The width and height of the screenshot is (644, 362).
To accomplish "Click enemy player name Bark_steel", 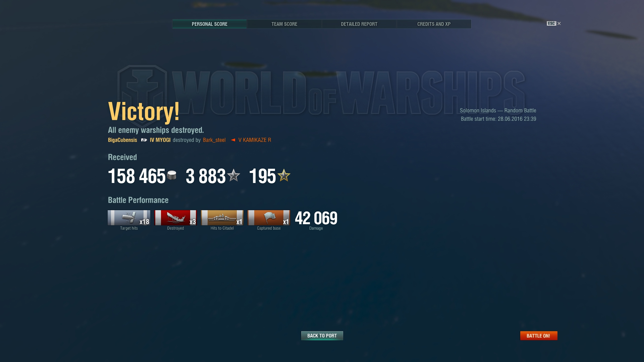I will tap(214, 140).
